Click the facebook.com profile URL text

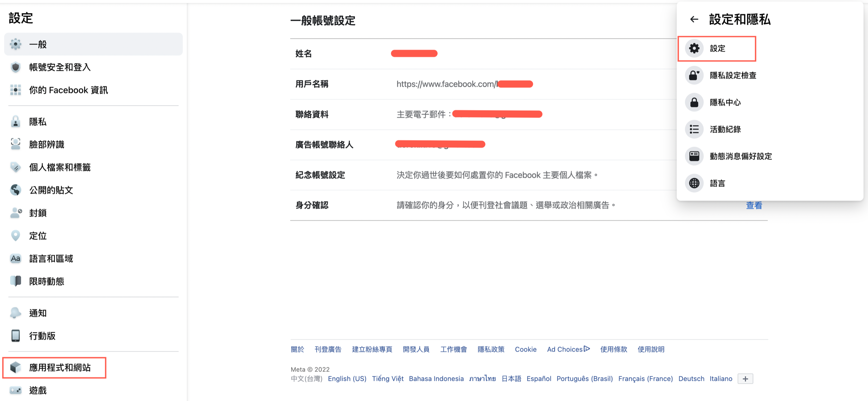pos(447,84)
